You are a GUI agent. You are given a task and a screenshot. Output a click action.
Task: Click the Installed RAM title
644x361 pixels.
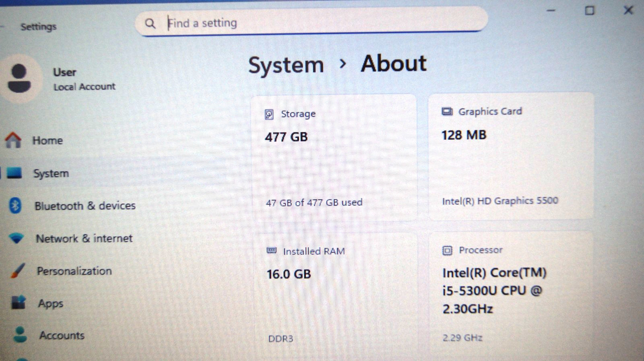point(314,251)
